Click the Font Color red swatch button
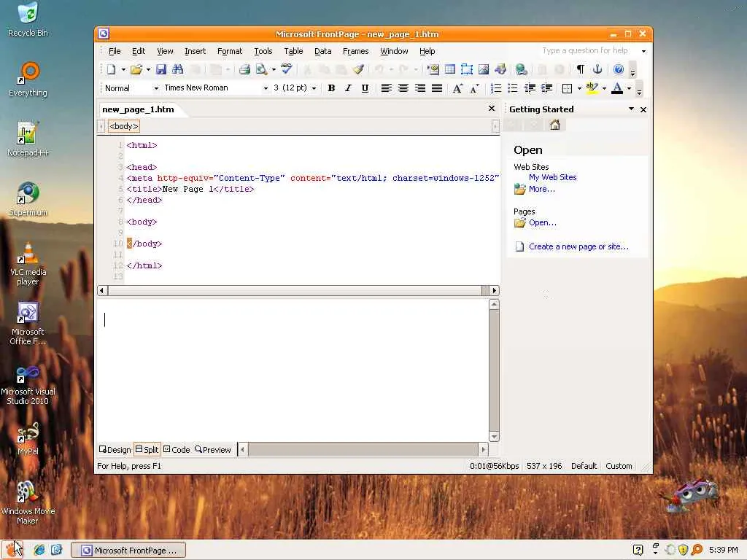 (x=617, y=88)
